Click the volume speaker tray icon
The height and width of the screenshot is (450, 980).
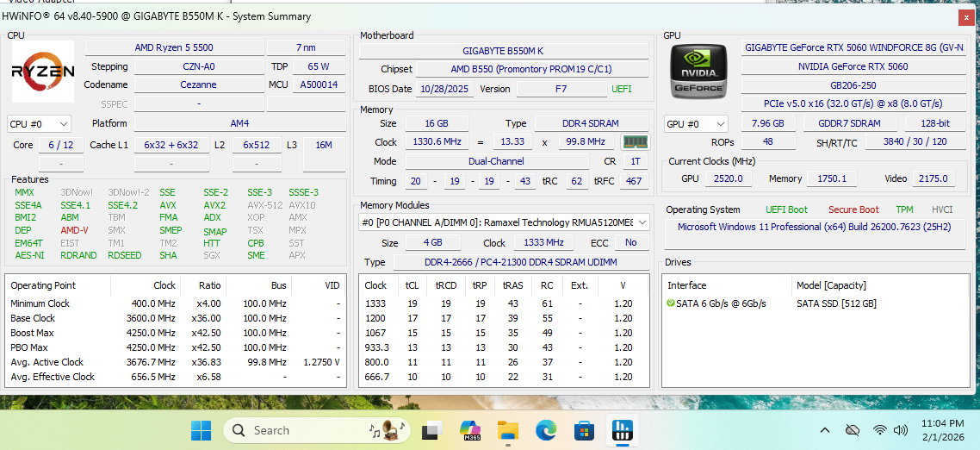(901, 430)
